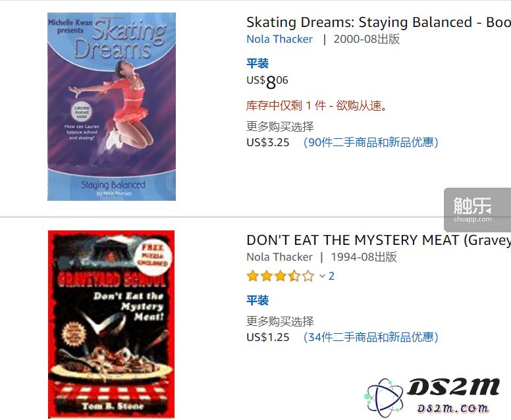Click the gray Nola Thacker author name

[279, 257]
